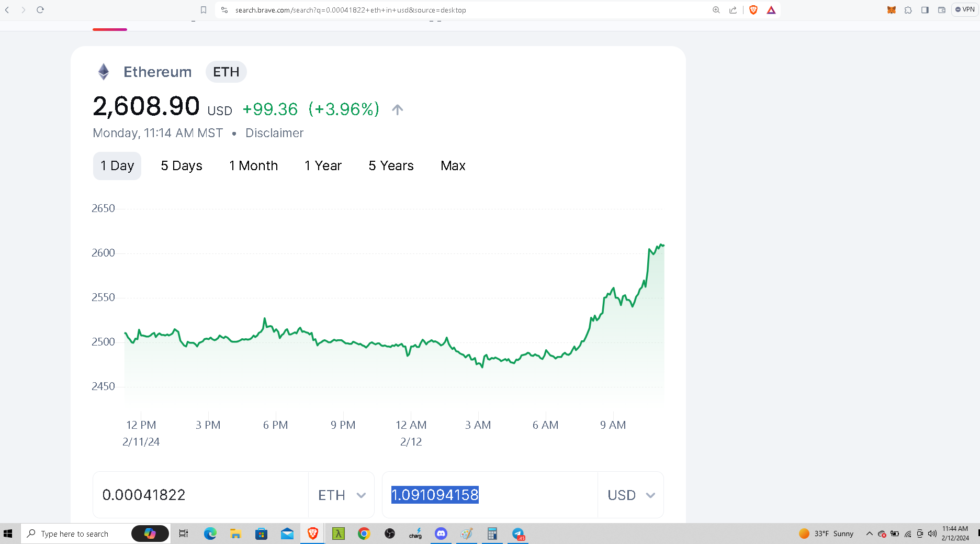Show Max price history range
The image size is (980, 544).
coord(453,166)
